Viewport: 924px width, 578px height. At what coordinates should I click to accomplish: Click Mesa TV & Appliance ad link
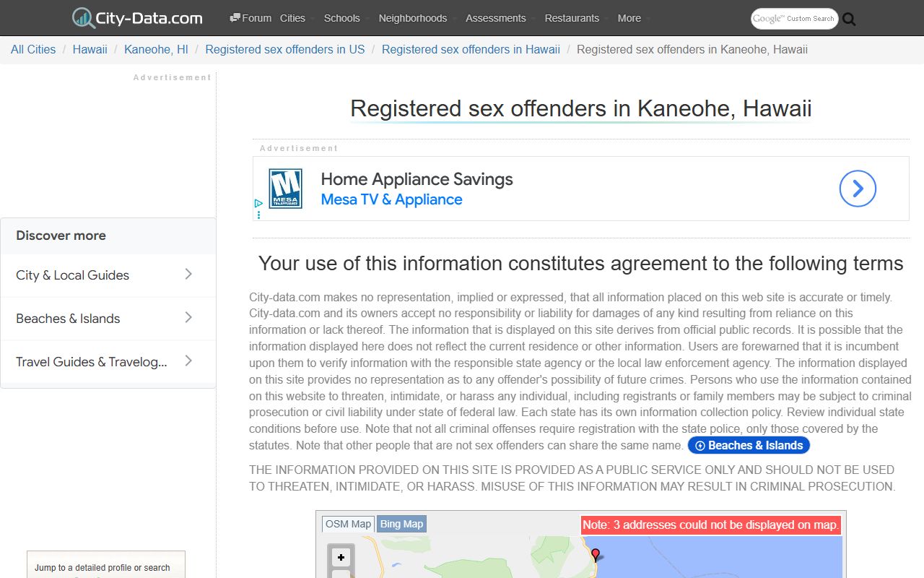(x=391, y=199)
